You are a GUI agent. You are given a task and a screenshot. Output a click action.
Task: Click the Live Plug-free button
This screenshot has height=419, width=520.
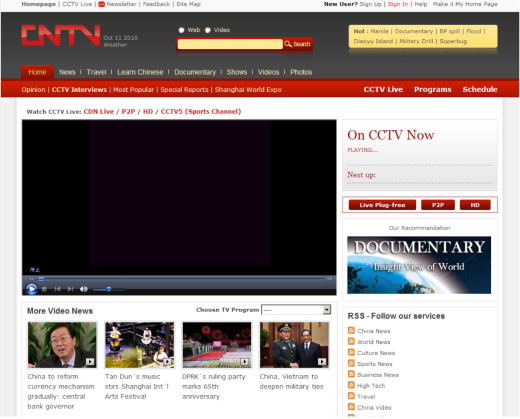point(382,205)
